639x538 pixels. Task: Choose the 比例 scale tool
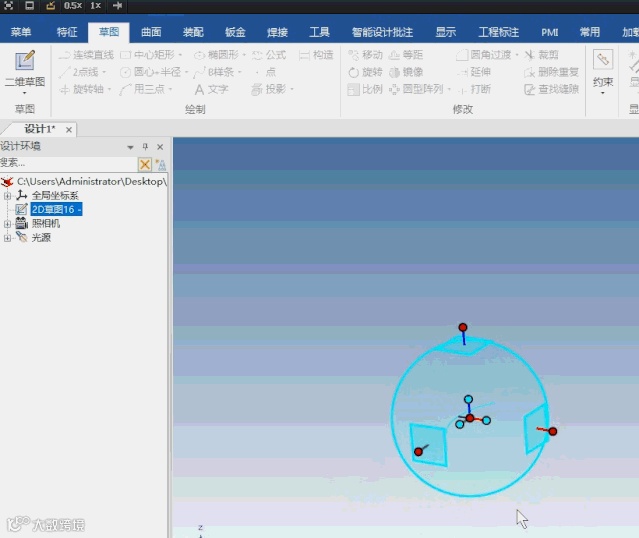point(366,89)
